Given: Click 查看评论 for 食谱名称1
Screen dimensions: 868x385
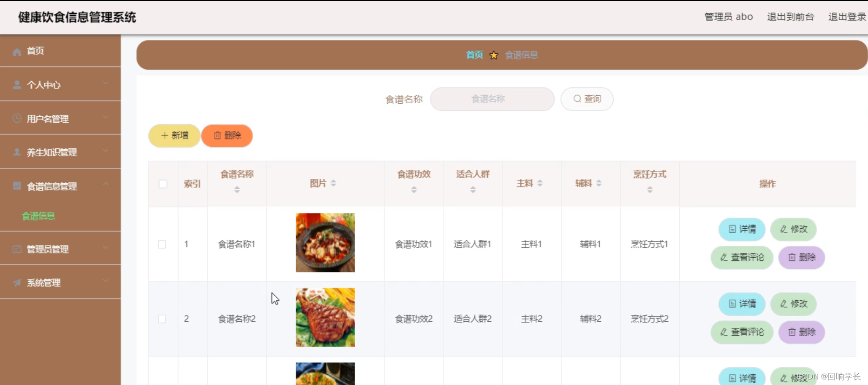Looking at the screenshot, I should tap(742, 257).
